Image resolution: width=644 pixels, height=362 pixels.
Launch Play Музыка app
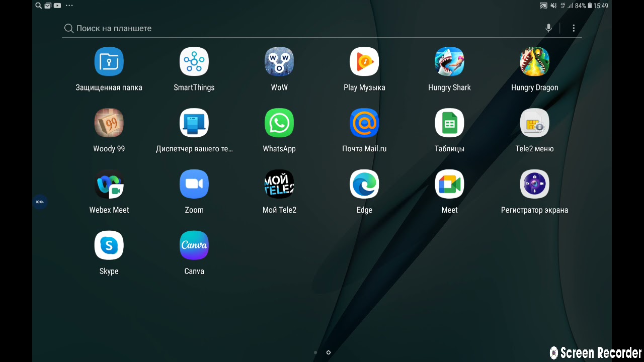[x=364, y=62]
